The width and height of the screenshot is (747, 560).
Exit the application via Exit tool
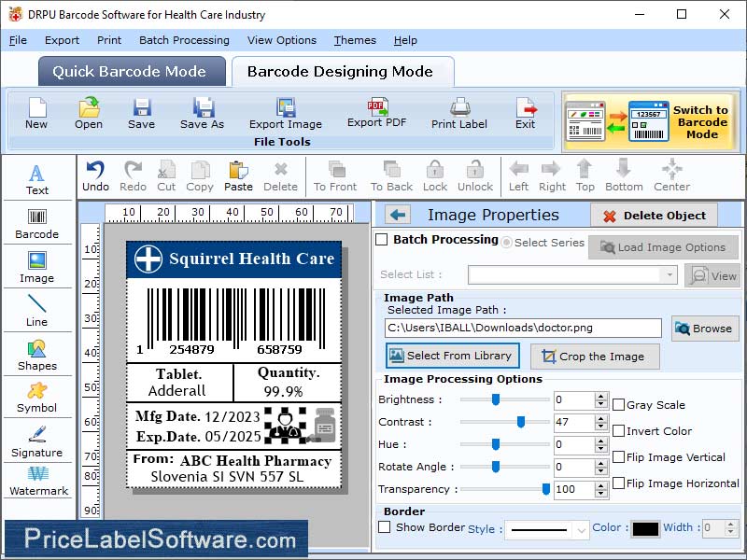[526, 113]
